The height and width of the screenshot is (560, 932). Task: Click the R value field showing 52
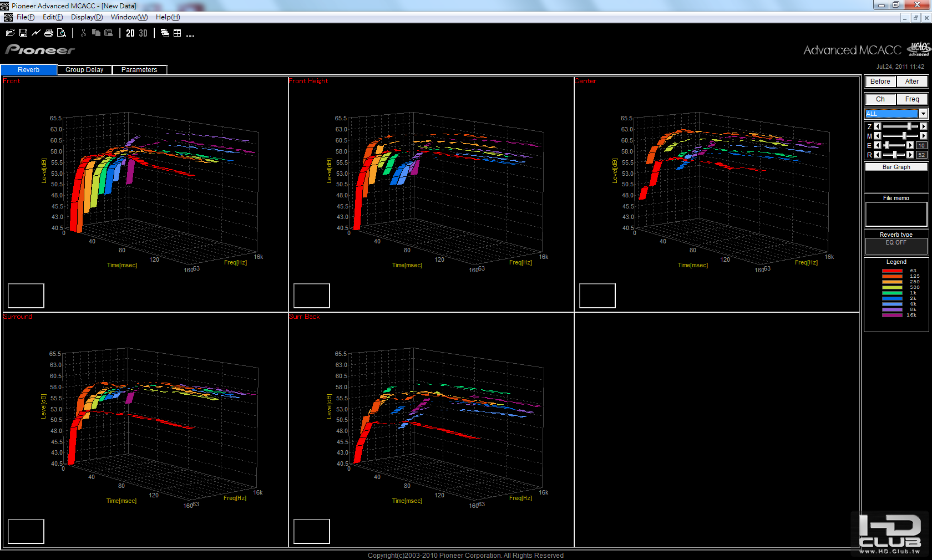click(x=921, y=155)
